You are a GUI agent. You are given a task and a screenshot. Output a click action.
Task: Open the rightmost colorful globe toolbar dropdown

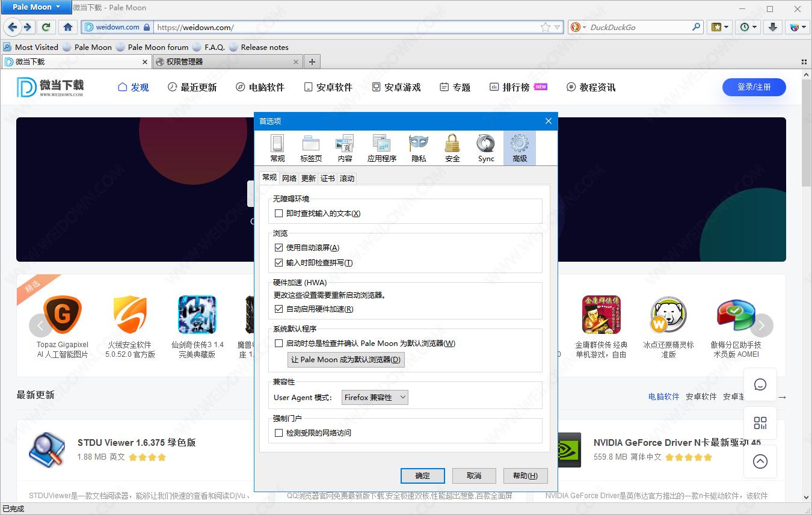click(797, 27)
